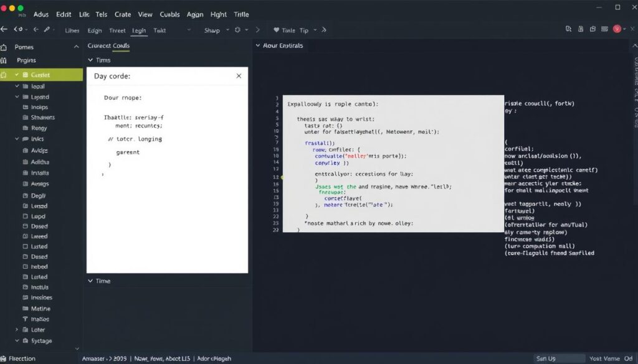The height and width of the screenshot is (364, 638).
Task: Select the pencil edit tool icon
Action: pos(47,29)
